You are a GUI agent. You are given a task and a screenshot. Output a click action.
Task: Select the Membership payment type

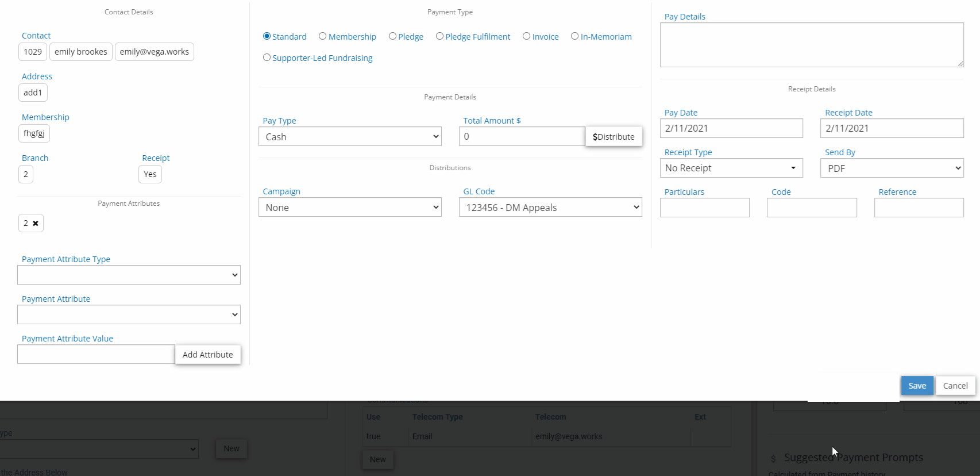pyautogui.click(x=323, y=36)
